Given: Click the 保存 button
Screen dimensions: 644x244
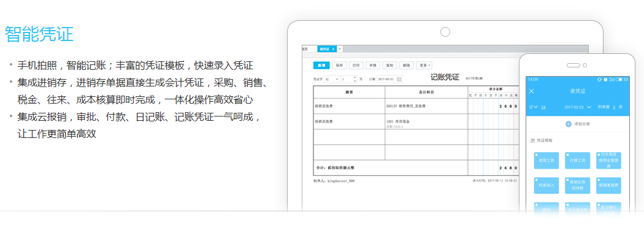Looking at the screenshot, I should [339, 65].
